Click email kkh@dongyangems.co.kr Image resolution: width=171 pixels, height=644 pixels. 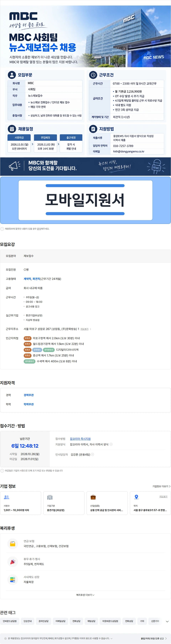click(x=129, y=152)
